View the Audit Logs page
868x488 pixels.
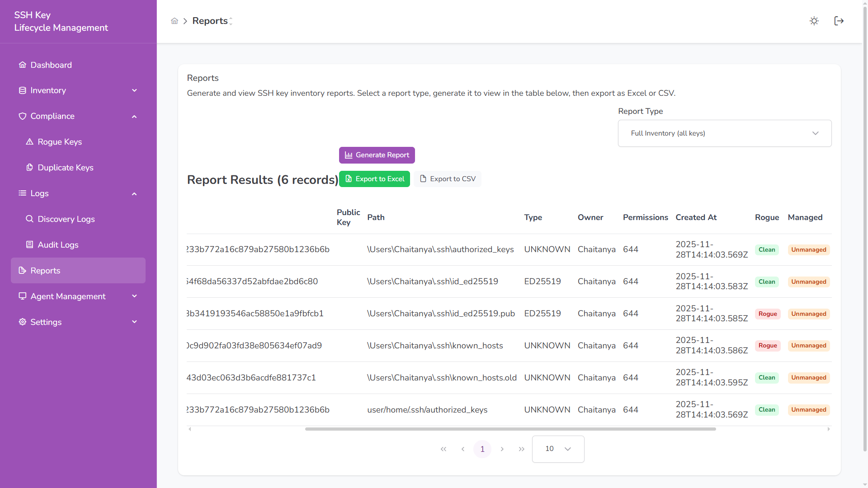(x=58, y=244)
